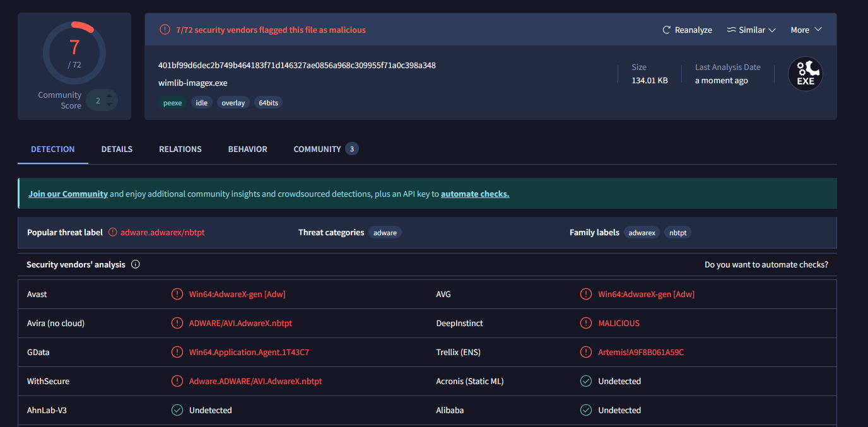Click the community score up arrow
The height and width of the screenshot is (427, 868).
click(x=109, y=97)
